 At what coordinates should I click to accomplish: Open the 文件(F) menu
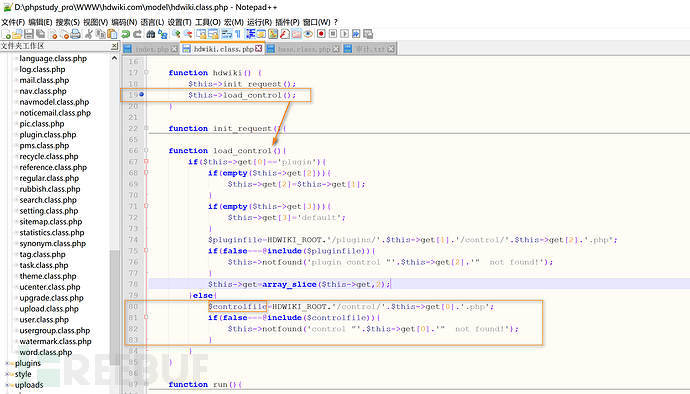[13, 22]
